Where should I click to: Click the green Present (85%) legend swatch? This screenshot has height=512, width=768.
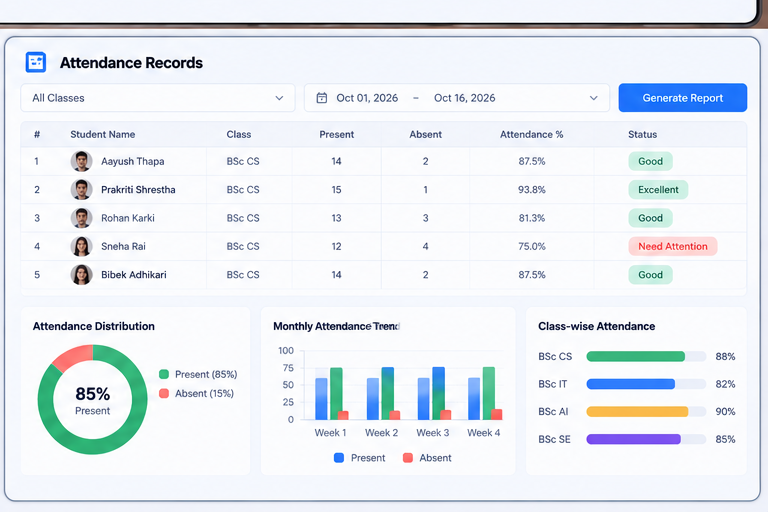164,374
